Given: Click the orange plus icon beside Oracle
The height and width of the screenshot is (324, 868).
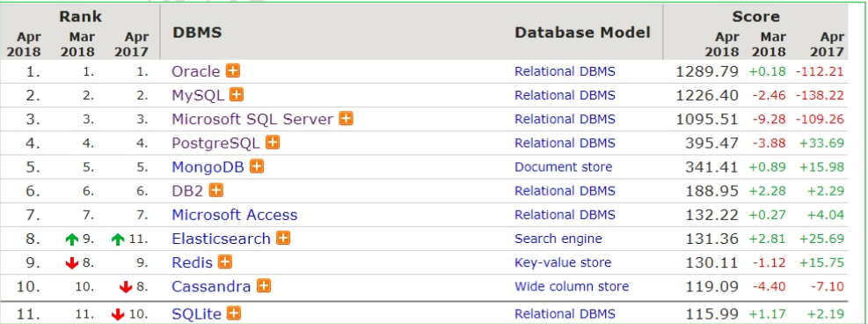Looking at the screenshot, I should (x=233, y=71).
